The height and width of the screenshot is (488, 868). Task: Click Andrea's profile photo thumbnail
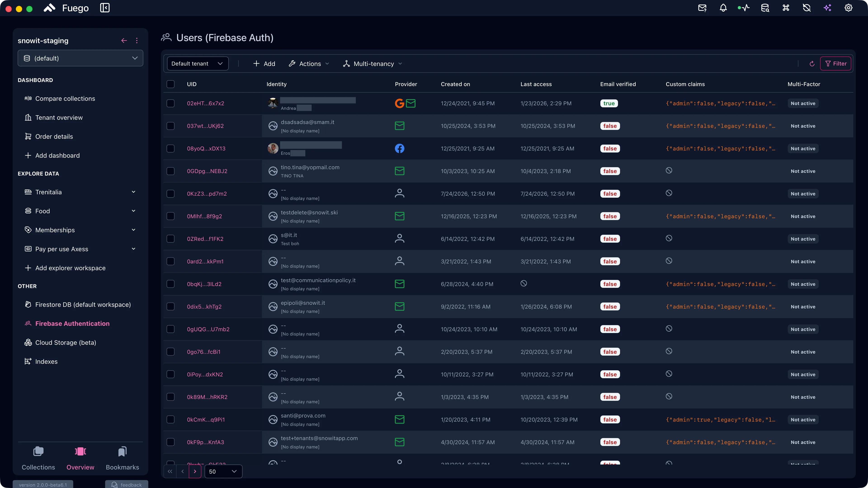coord(273,103)
